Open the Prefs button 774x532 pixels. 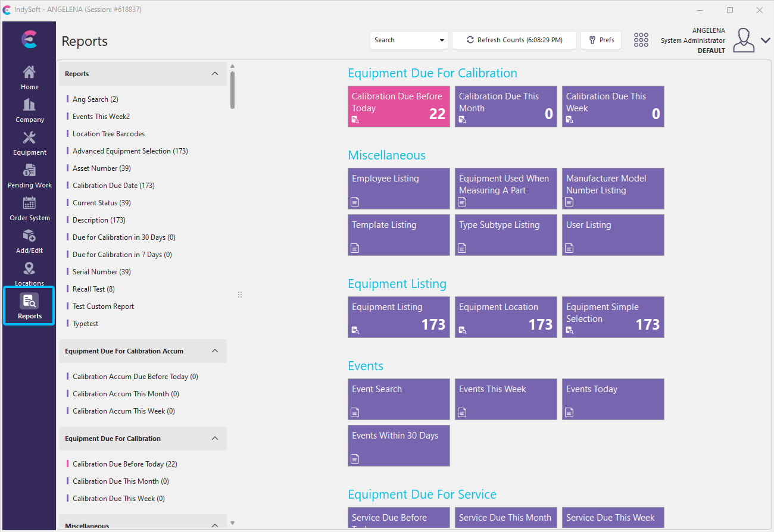coord(601,40)
